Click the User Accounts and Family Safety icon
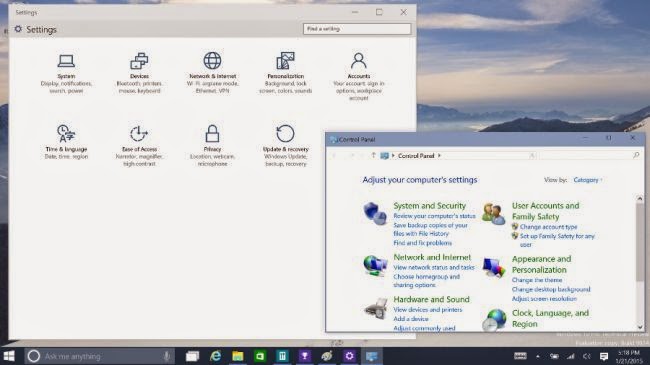The height and width of the screenshot is (365, 650). [x=494, y=214]
